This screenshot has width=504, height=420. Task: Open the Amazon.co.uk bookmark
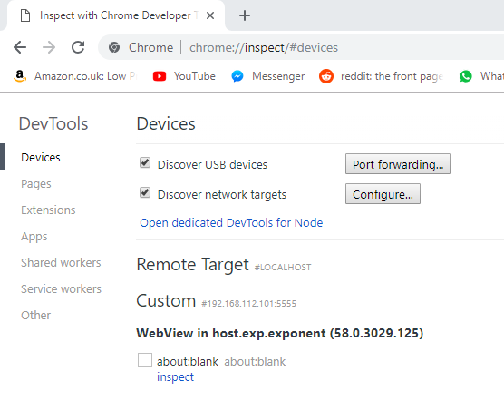tap(74, 76)
